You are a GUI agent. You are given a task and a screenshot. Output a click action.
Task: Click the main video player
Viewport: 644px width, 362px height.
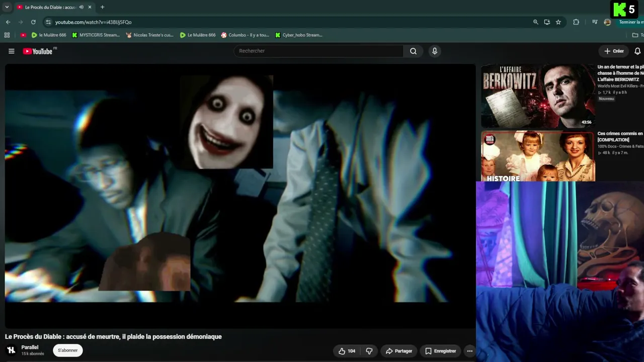[x=240, y=196]
